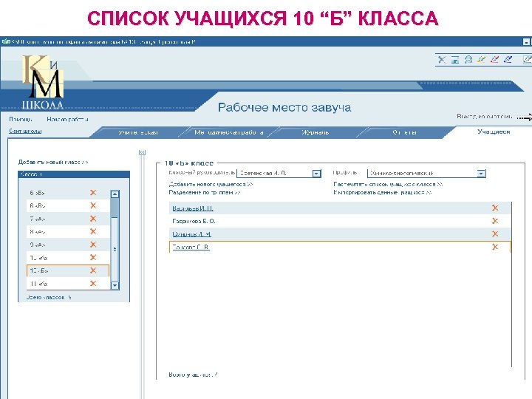This screenshot has width=532, height=399.
Task: Click Распечатать список учащихся класса link
Action: point(388,184)
